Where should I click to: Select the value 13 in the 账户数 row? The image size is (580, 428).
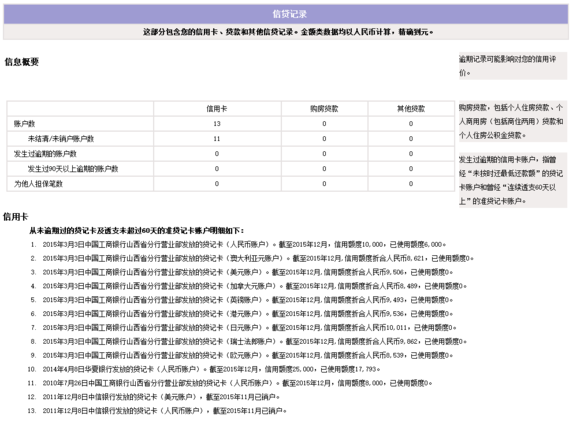217,124
